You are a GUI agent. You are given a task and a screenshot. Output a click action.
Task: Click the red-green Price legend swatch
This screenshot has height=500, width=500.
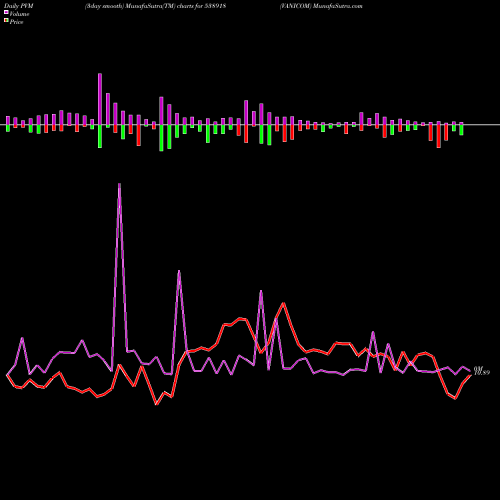click(6, 20)
